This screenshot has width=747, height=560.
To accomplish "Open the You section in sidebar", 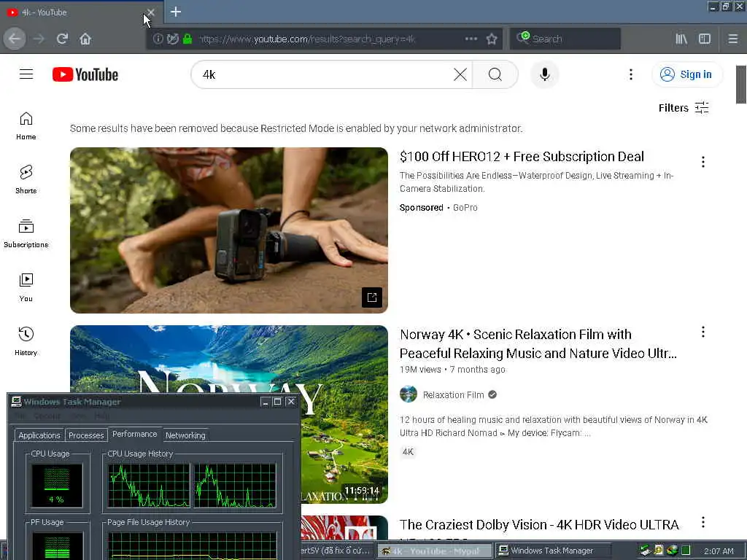I will point(26,287).
